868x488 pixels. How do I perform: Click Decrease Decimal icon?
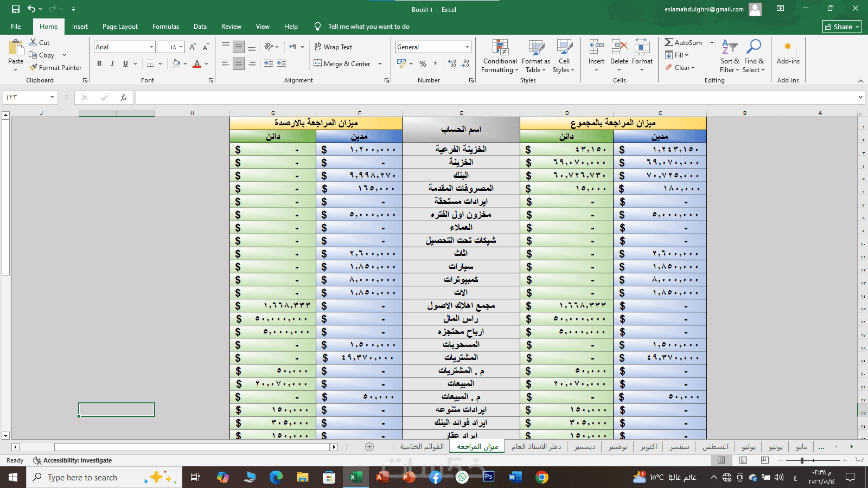pos(465,63)
